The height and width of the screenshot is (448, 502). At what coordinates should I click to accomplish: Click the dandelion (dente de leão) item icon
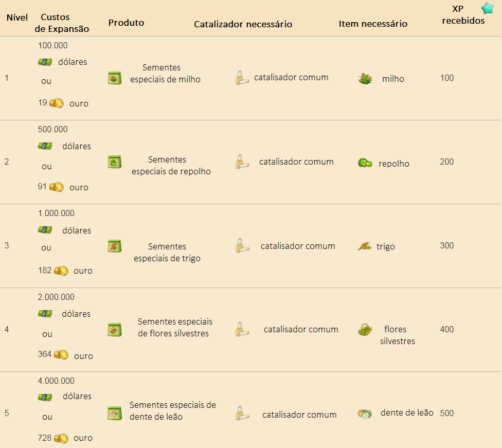click(x=365, y=414)
